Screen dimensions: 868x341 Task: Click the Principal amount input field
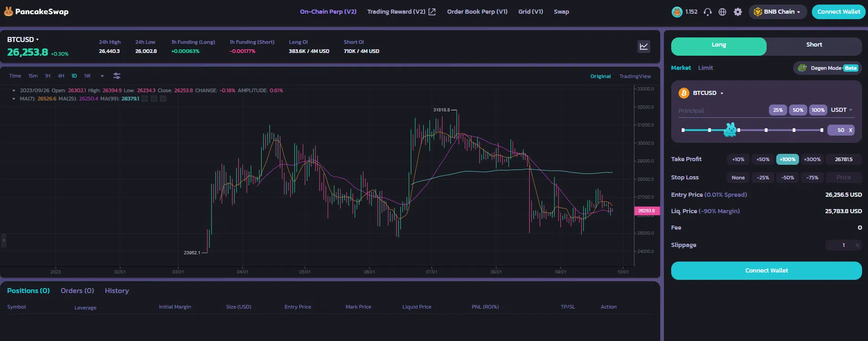[x=721, y=110]
